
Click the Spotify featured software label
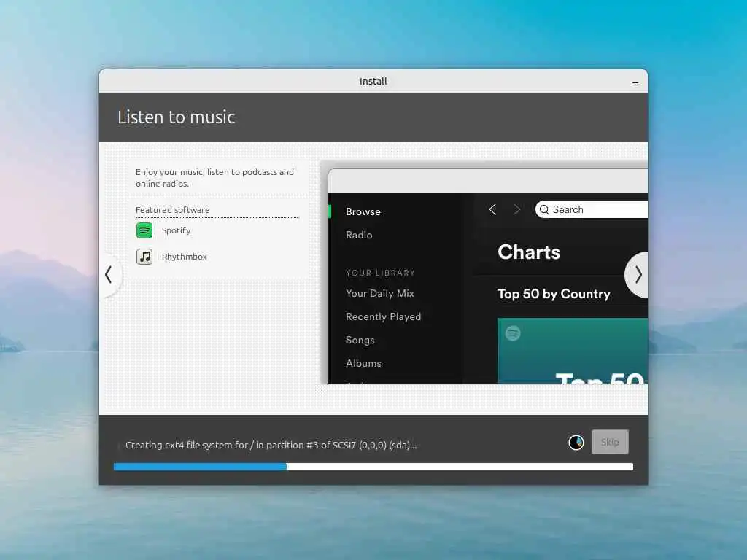pyautogui.click(x=176, y=230)
